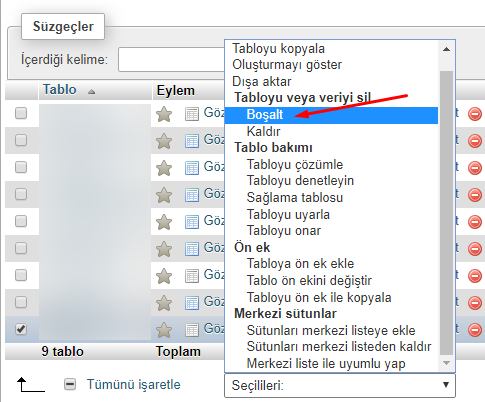Toggle the Tümünü işaretle checkbox box

70,384
